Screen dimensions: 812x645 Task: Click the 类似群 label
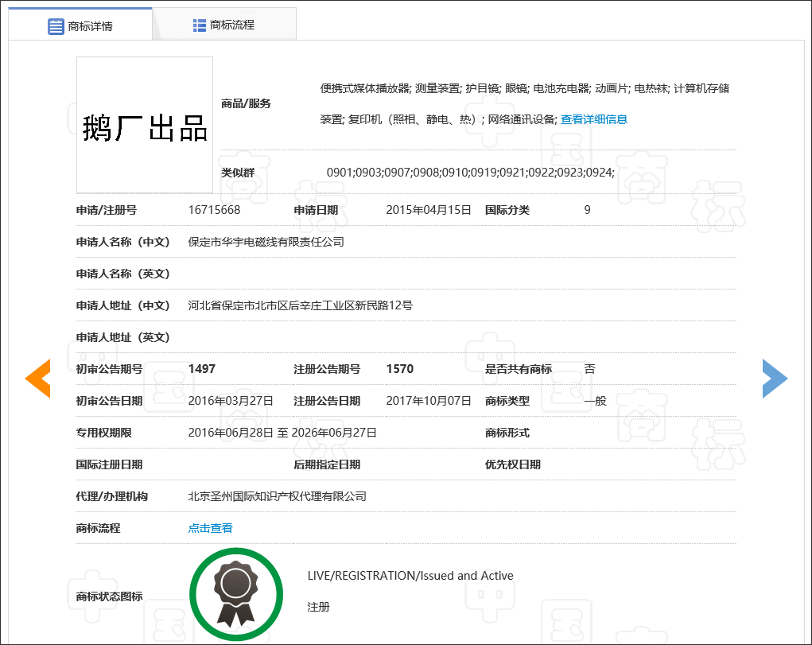pos(238,173)
